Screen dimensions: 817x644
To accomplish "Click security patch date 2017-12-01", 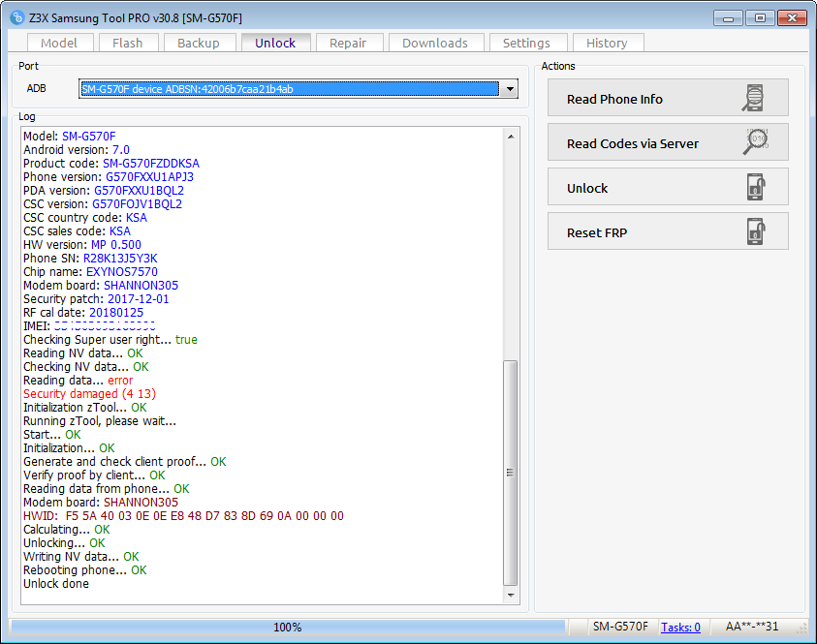I will [138, 299].
